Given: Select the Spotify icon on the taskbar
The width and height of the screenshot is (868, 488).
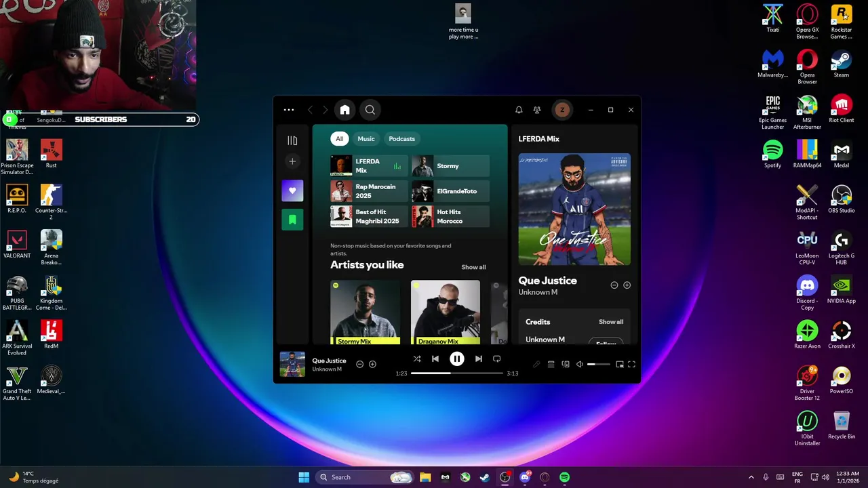Looking at the screenshot, I should pos(564,477).
